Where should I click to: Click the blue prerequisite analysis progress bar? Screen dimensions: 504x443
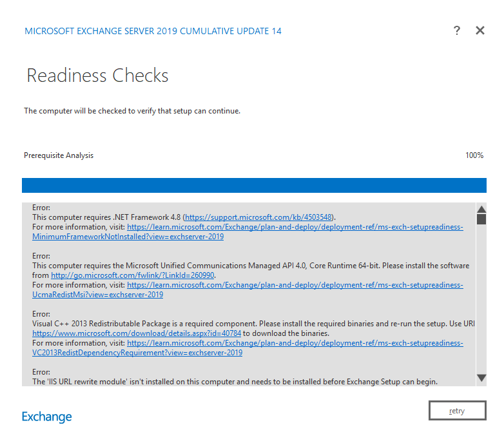(x=254, y=185)
